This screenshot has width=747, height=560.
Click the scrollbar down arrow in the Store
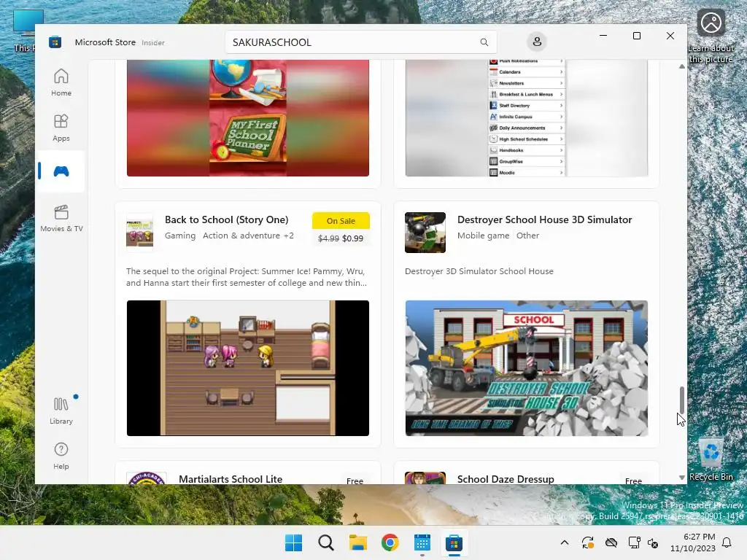682,477
